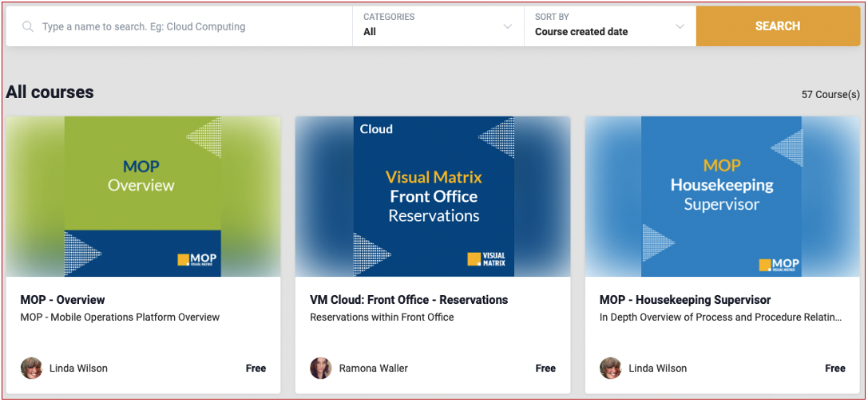Select the MOP Housekeeping Supervisor thumbnail
The image size is (868, 402).
[x=722, y=196]
